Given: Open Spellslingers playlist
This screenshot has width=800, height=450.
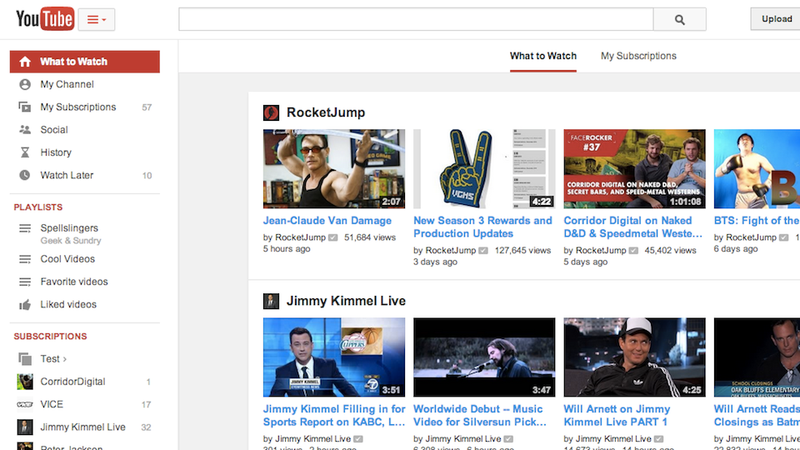Looking at the screenshot, I should tap(69, 228).
